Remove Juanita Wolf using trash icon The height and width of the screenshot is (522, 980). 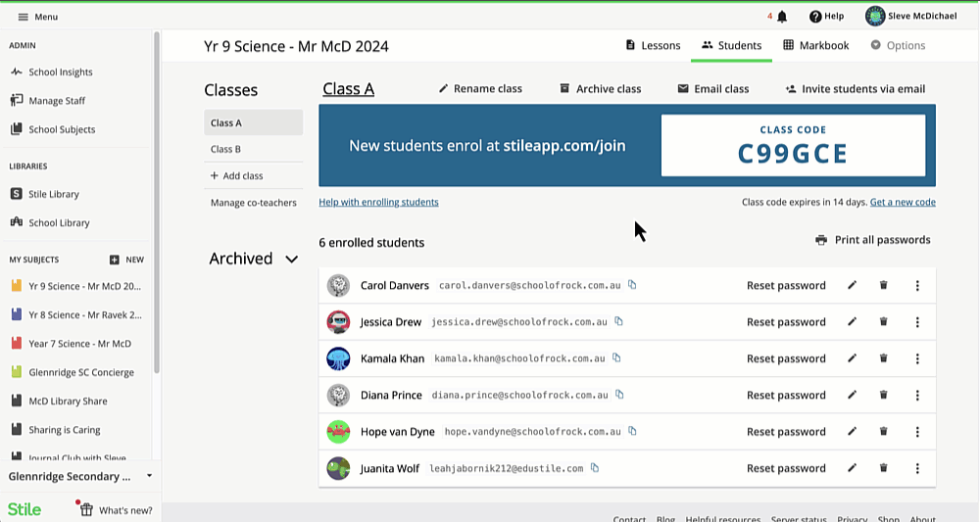click(x=884, y=468)
